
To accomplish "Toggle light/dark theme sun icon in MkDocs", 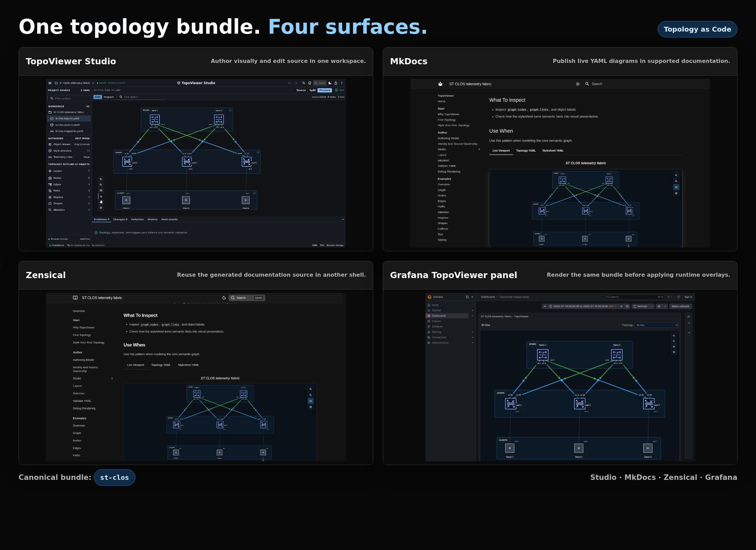I will [578, 84].
